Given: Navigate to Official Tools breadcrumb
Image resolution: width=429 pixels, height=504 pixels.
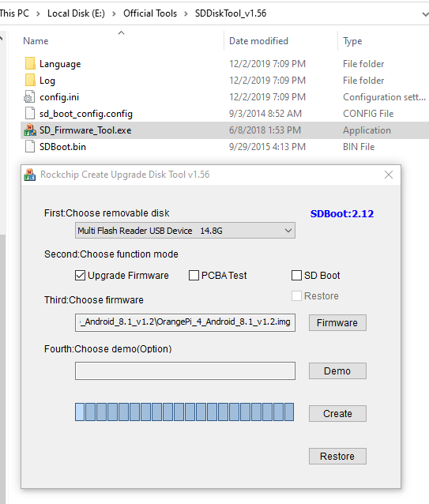Looking at the screenshot, I should click(150, 13).
